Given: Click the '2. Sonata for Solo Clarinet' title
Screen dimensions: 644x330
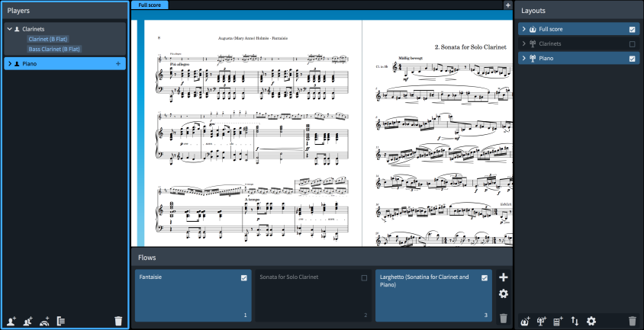Looking at the screenshot, I should (470, 47).
